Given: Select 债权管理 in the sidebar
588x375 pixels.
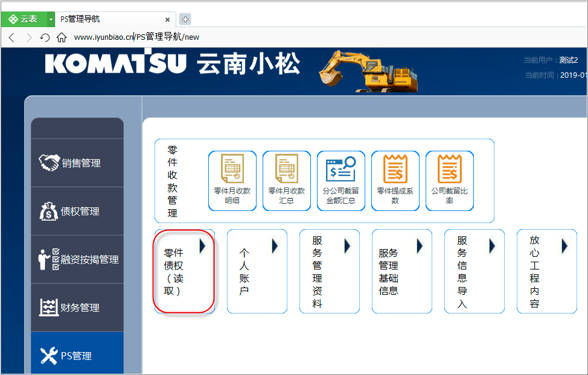Looking at the screenshot, I should pyautogui.click(x=77, y=211).
